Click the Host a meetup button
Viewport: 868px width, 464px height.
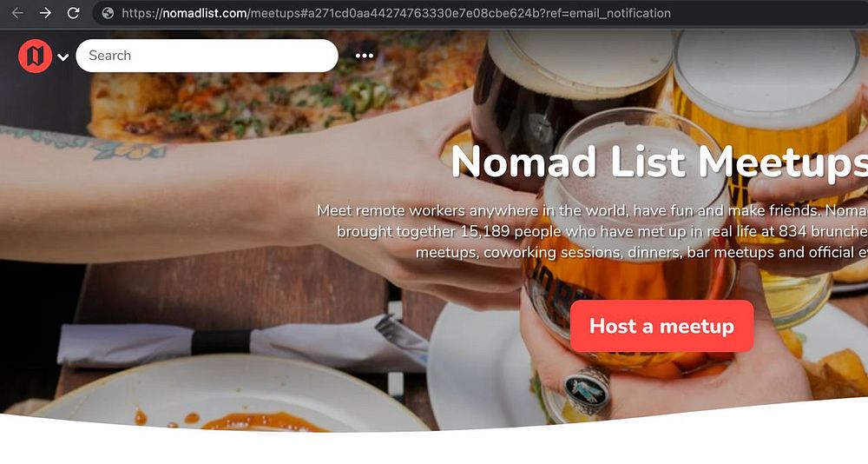(x=661, y=326)
